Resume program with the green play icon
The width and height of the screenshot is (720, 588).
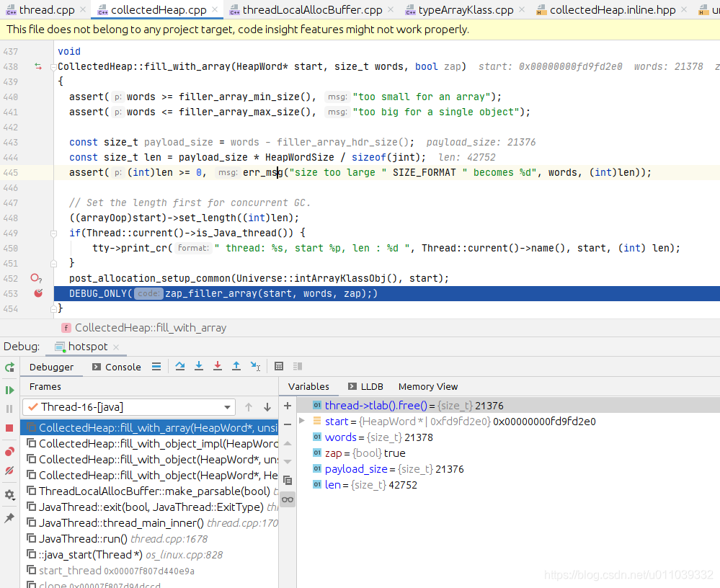click(x=9, y=390)
